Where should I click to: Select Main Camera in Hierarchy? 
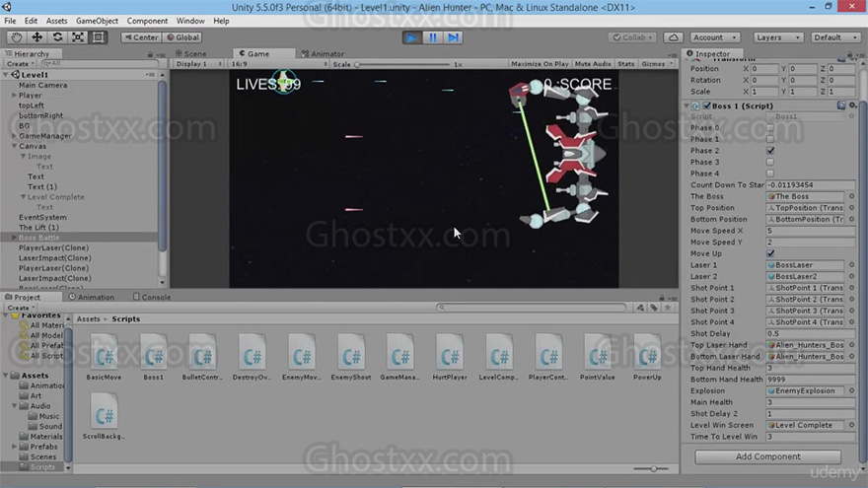point(42,85)
